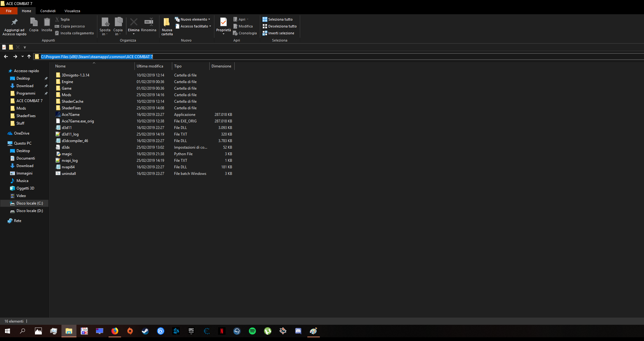
Task: Go forward with the forward arrow
Action: pos(15,57)
